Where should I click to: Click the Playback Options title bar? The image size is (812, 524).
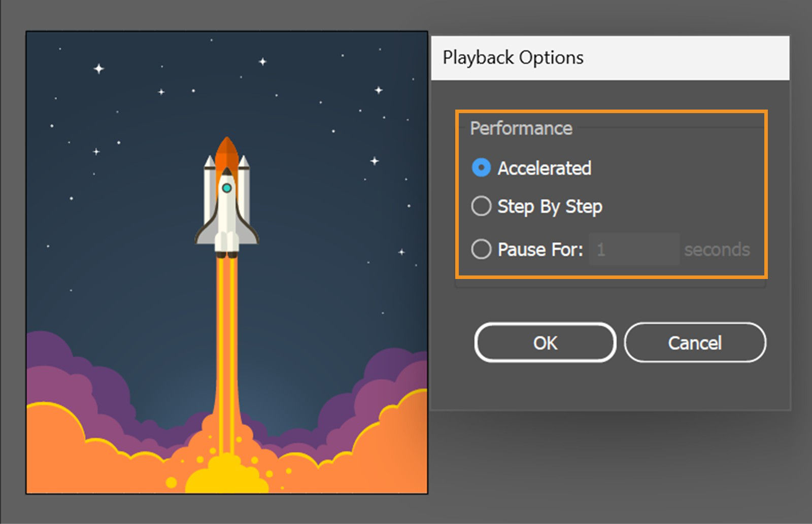coord(514,57)
